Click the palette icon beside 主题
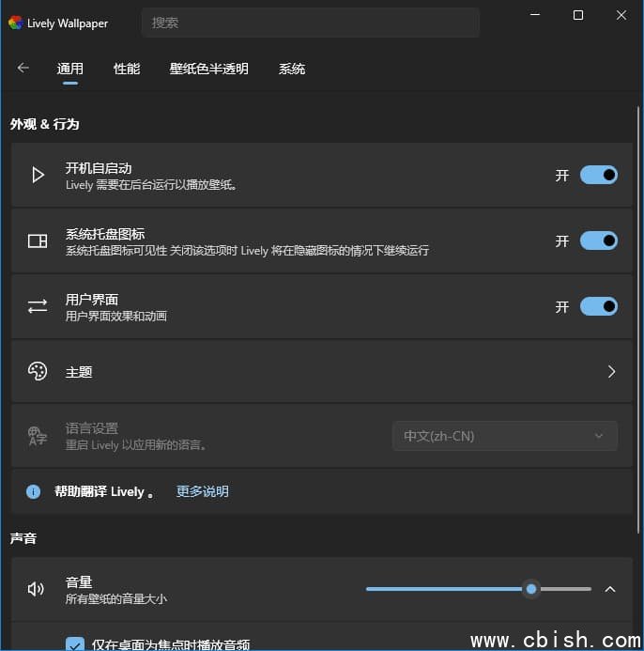Viewport: 644px width, 651px height. [x=38, y=371]
